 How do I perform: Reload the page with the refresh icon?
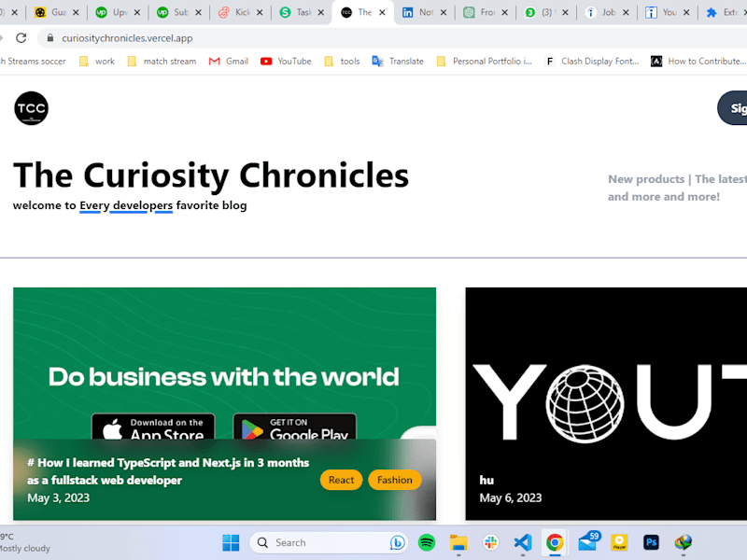click(x=21, y=38)
